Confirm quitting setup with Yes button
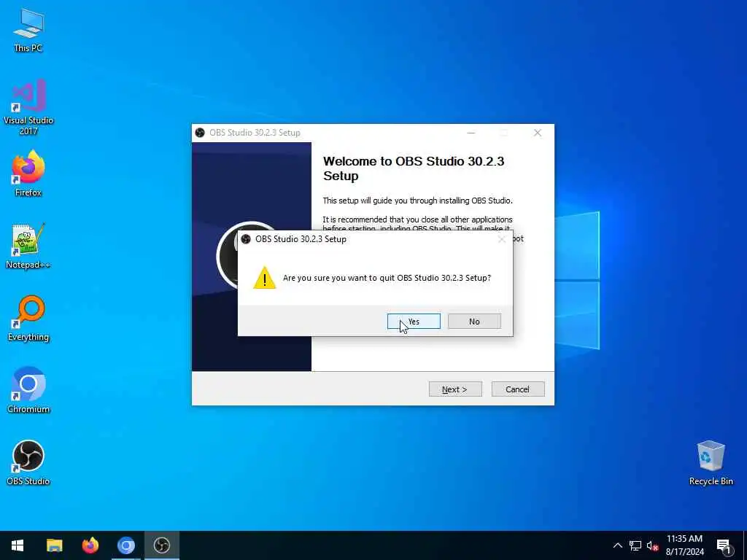 (414, 322)
